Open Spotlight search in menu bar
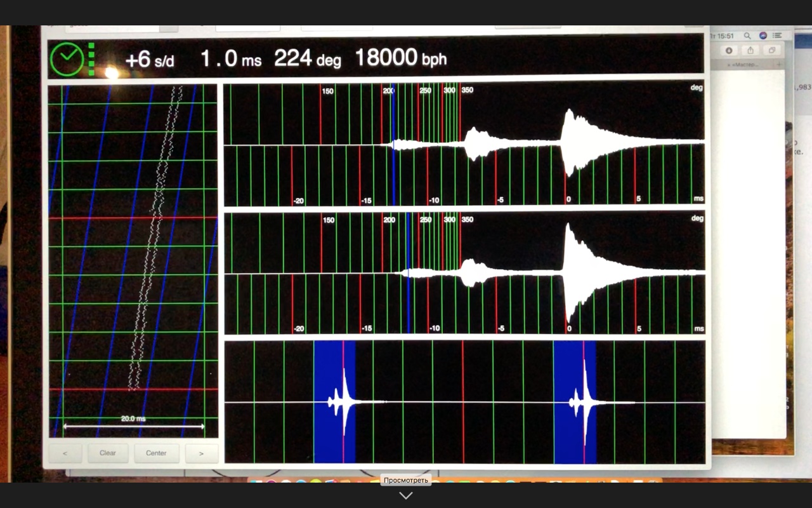This screenshot has height=508, width=812. pos(747,36)
